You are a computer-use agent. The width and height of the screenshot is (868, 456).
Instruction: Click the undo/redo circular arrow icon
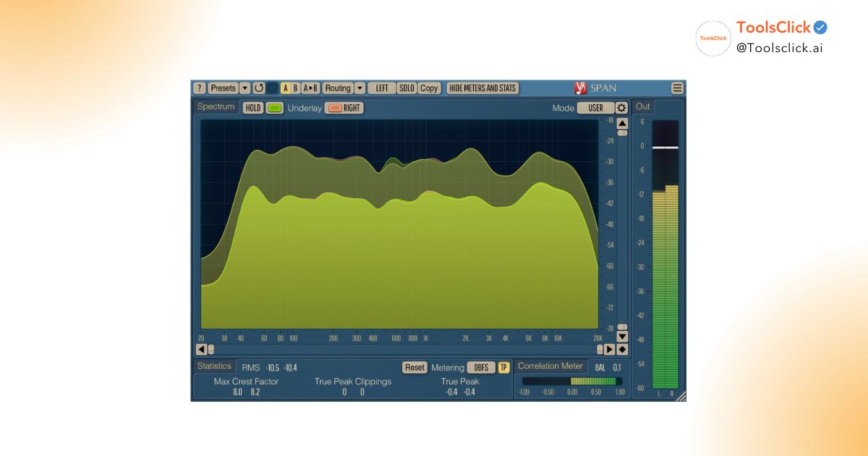pyautogui.click(x=259, y=88)
